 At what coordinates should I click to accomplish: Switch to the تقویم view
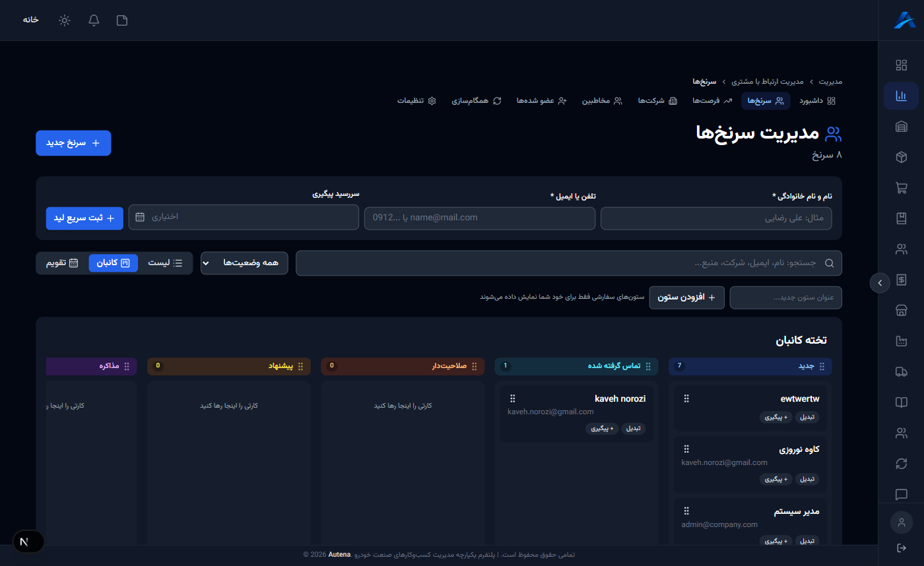coord(62,263)
